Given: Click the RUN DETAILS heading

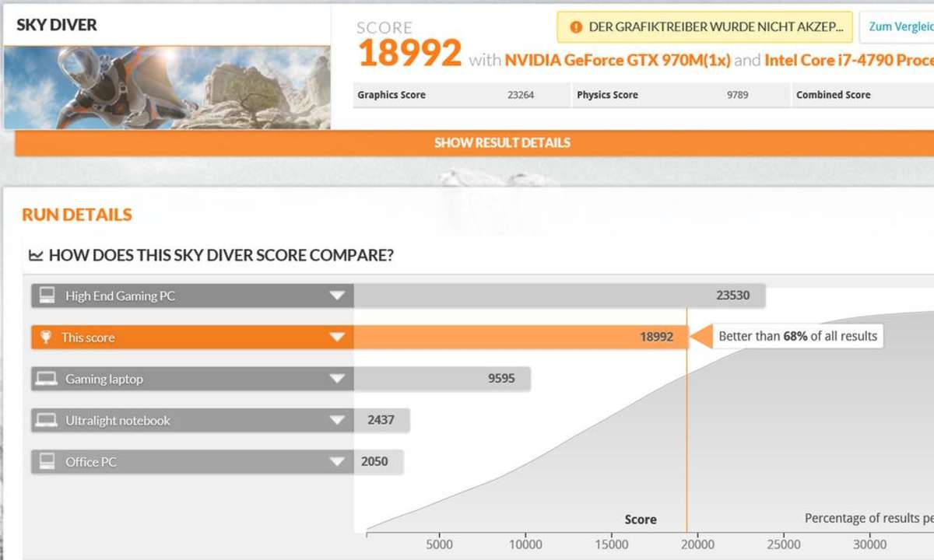Looking at the screenshot, I should click(x=77, y=215).
